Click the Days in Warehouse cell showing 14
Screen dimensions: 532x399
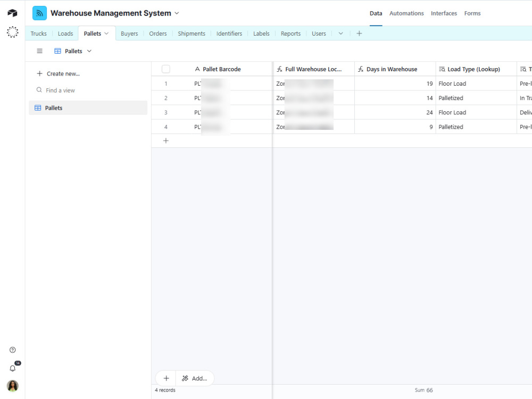[395, 98]
